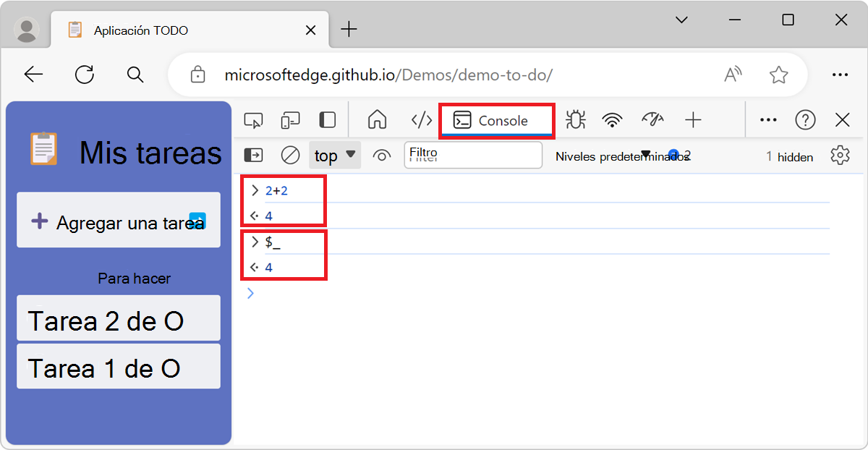The image size is (868, 450).
Task: Open the tab actions chevron menu
Action: coord(681,20)
